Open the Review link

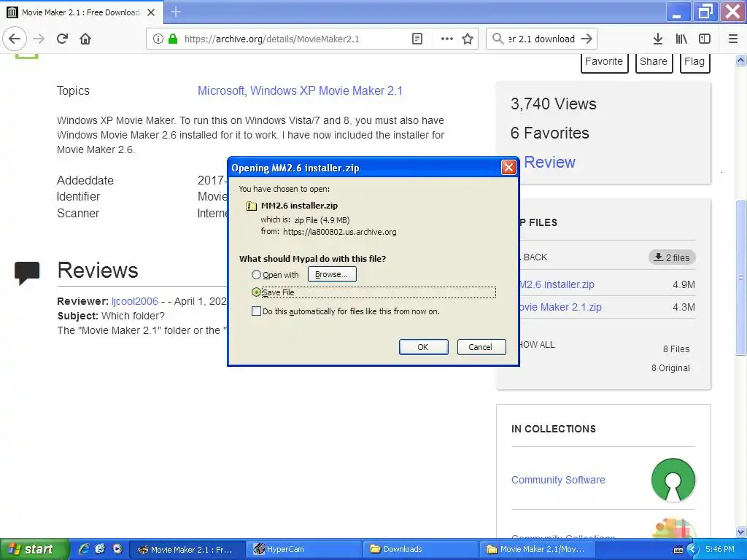(x=550, y=163)
